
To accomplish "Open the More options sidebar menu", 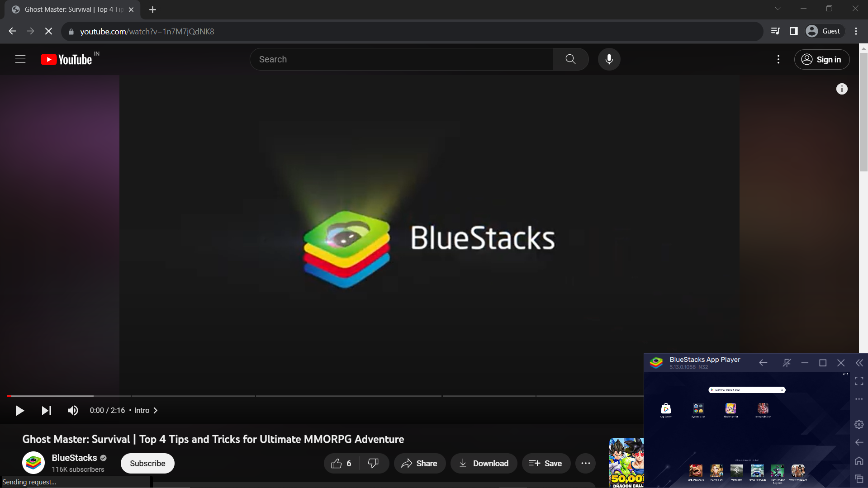I will point(859,399).
